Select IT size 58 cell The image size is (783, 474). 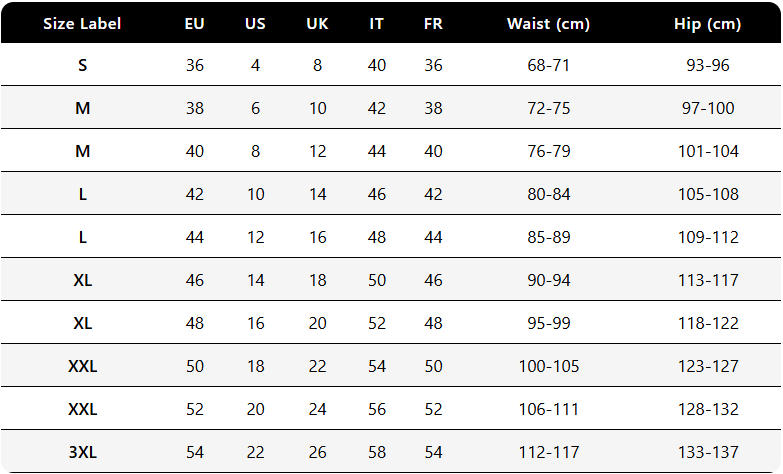(376, 453)
